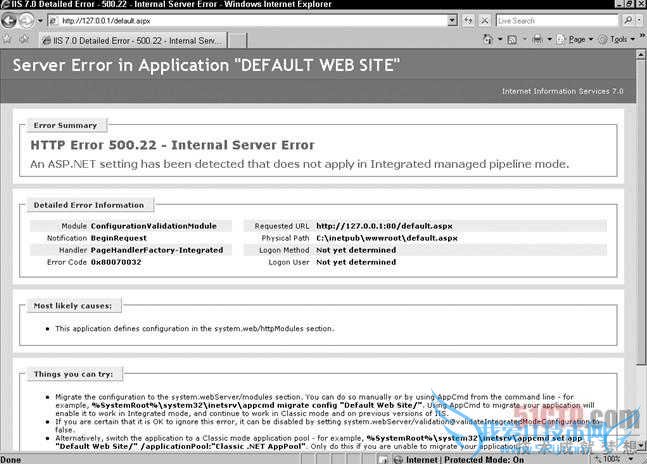Click the browser Forward button

pos(30,20)
